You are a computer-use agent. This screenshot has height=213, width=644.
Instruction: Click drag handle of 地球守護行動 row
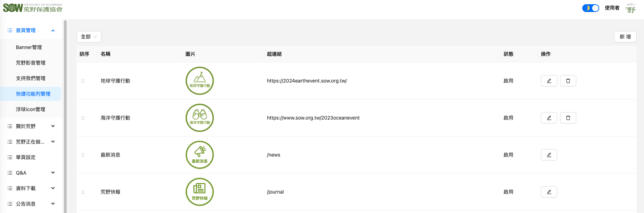[x=83, y=81]
